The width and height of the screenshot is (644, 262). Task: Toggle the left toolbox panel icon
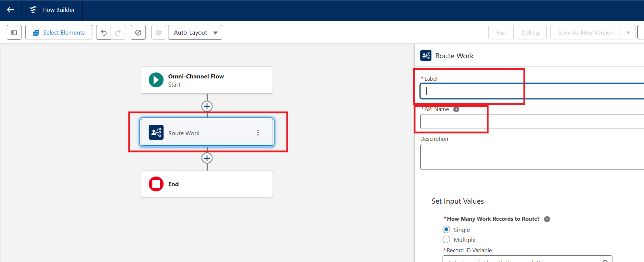click(14, 33)
